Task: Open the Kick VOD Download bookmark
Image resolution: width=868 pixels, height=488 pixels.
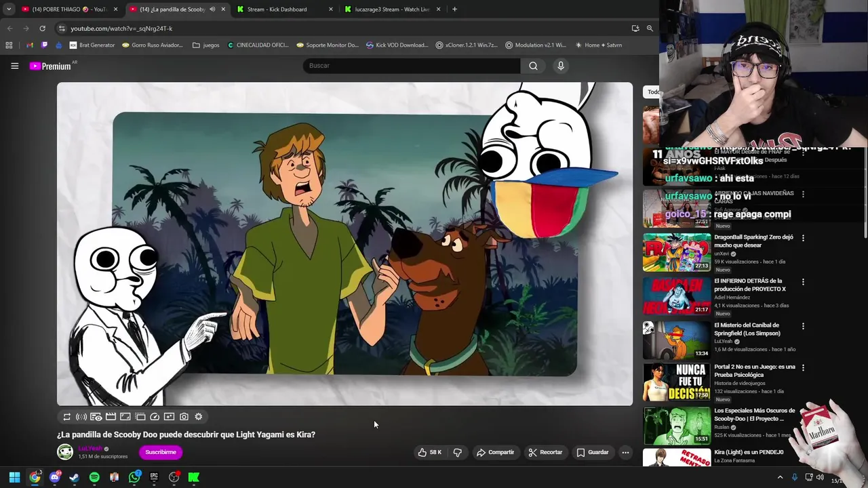Action: tap(397, 45)
